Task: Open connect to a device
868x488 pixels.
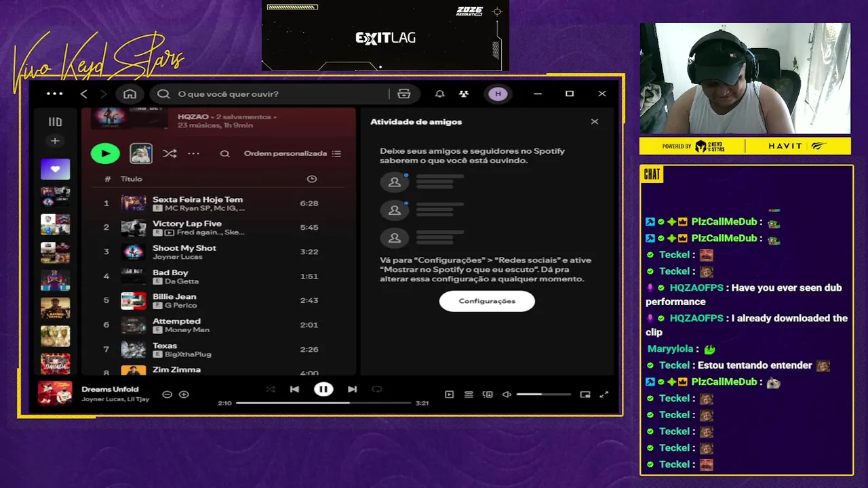Action: (x=488, y=394)
